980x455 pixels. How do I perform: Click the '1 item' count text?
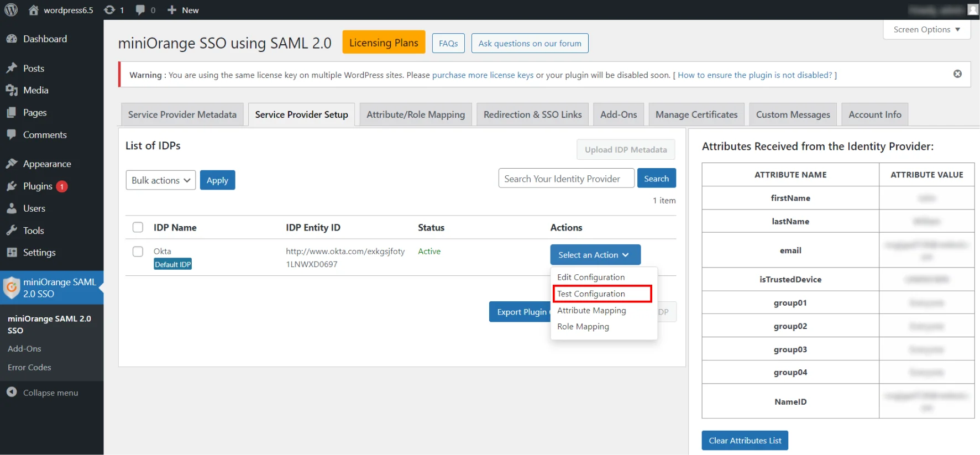664,201
